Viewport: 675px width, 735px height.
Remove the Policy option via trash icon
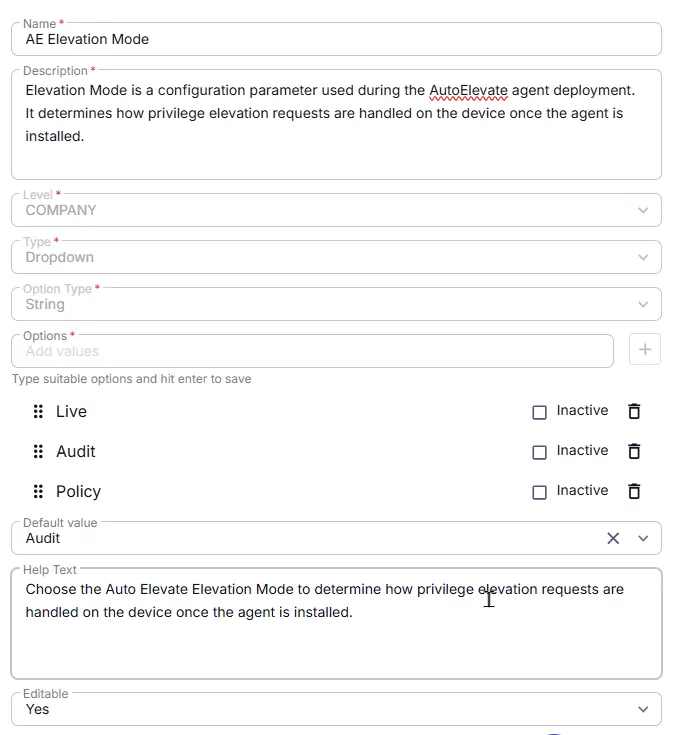pyautogui.click(x=634, y=491)
